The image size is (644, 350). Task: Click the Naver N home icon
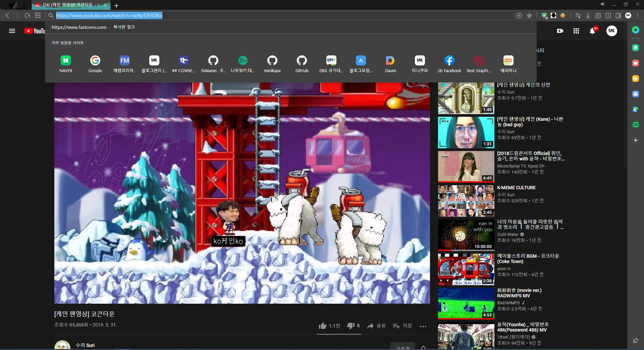tap(38, 15)
